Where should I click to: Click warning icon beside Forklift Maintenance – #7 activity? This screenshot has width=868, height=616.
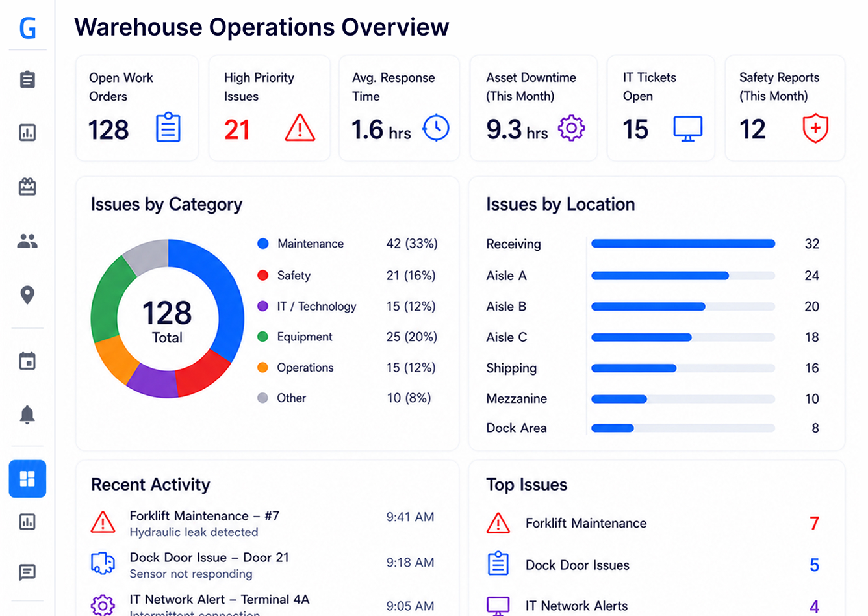point(103,522)
